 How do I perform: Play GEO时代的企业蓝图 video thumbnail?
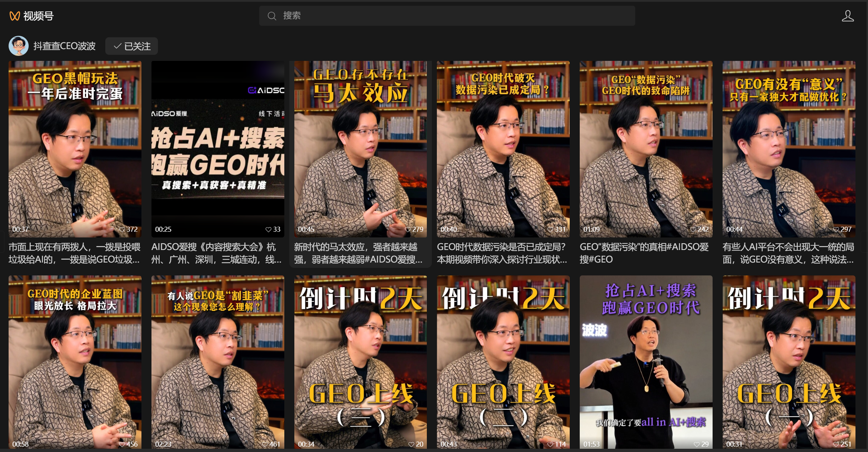click(75, 362)
